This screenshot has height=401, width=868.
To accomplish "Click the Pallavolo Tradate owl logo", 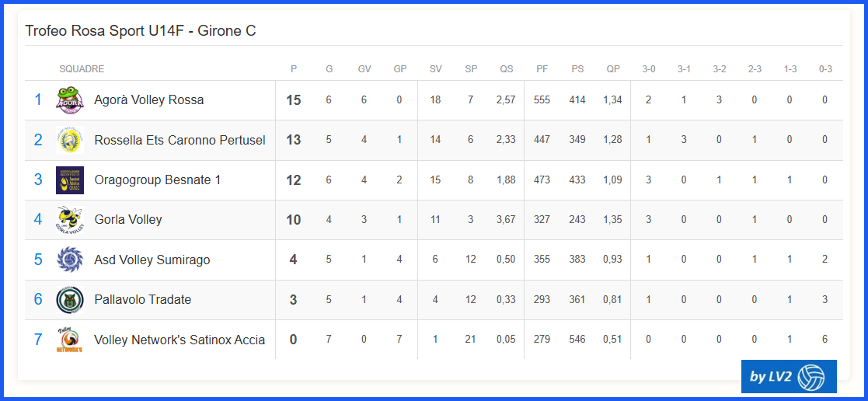I will [x=70, y=300].
